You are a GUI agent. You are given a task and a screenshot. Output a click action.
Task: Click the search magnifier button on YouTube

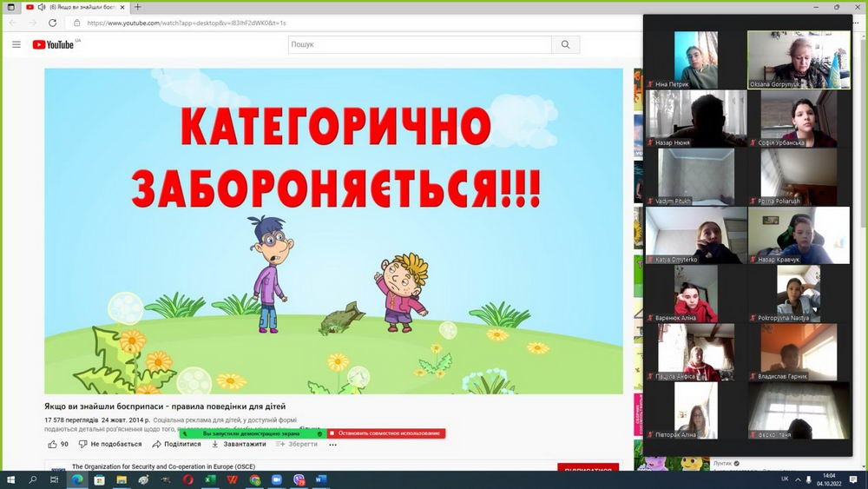(x=566, y=44)
